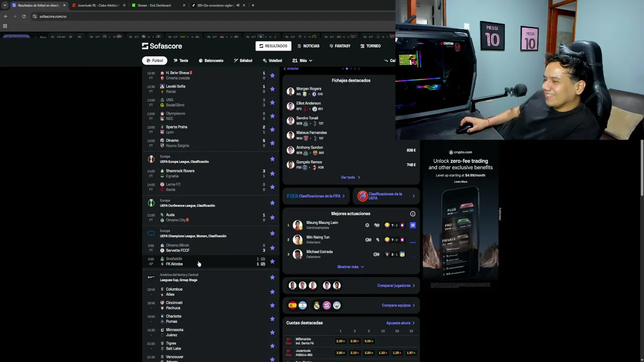
Task: Star the Sparta Praha vs Lyon match
Action: 272,130
